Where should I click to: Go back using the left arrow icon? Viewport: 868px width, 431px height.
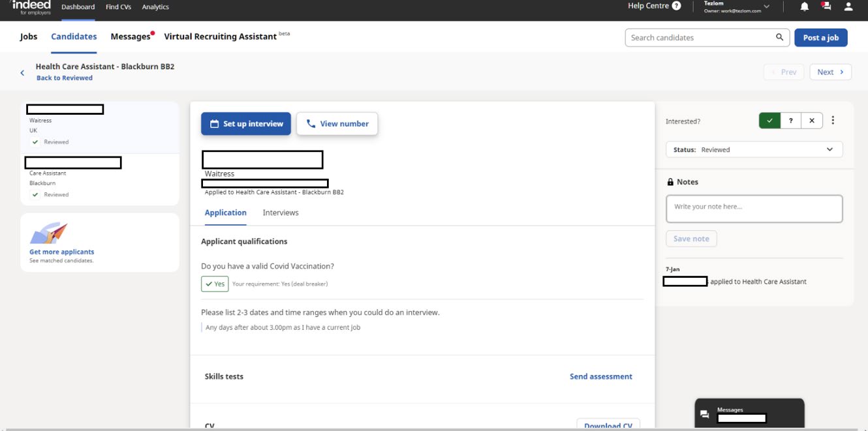click(22, 72)
